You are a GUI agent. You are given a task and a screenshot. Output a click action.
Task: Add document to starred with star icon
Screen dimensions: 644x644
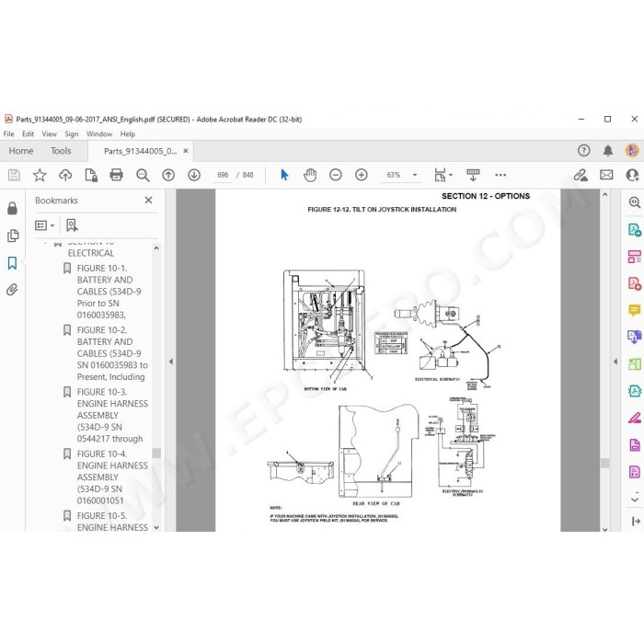(x=40, y=175)
